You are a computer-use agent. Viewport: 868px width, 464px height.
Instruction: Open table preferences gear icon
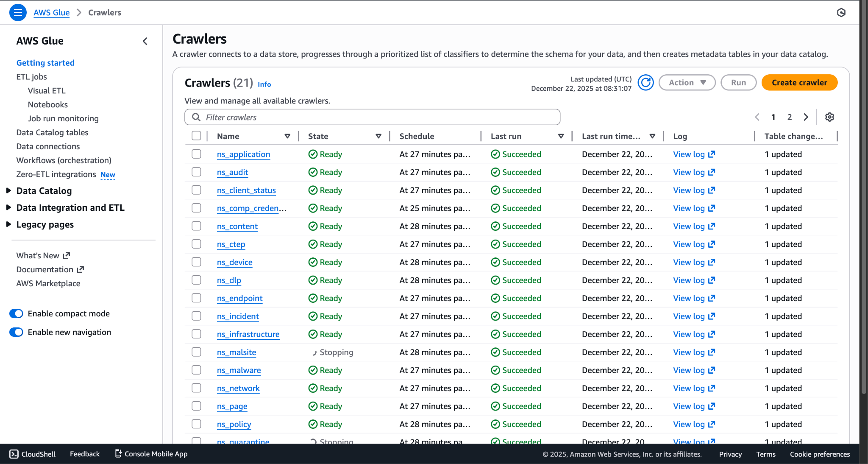829,117
